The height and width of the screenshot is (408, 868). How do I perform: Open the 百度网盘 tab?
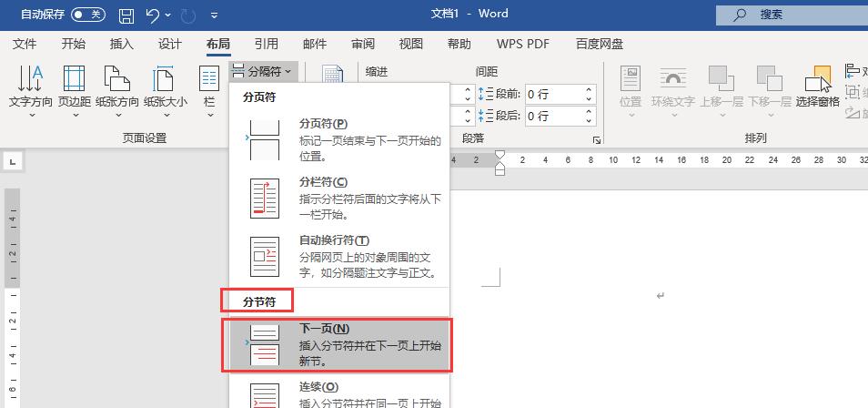click(x=599, y=44)
